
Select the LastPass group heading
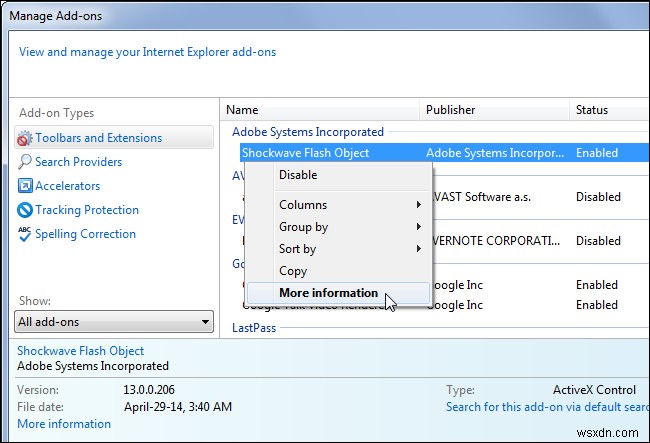254,327
